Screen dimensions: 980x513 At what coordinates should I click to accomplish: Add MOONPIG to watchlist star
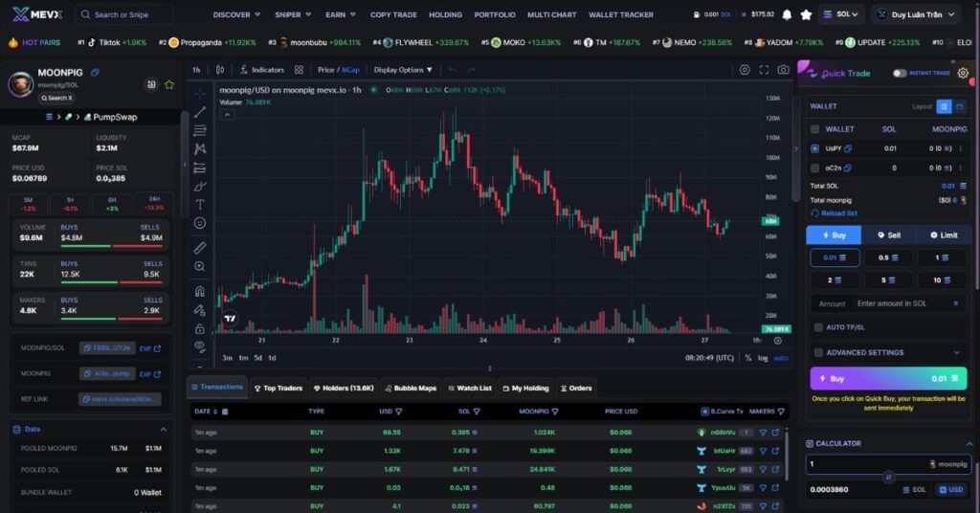click(169, 84)
